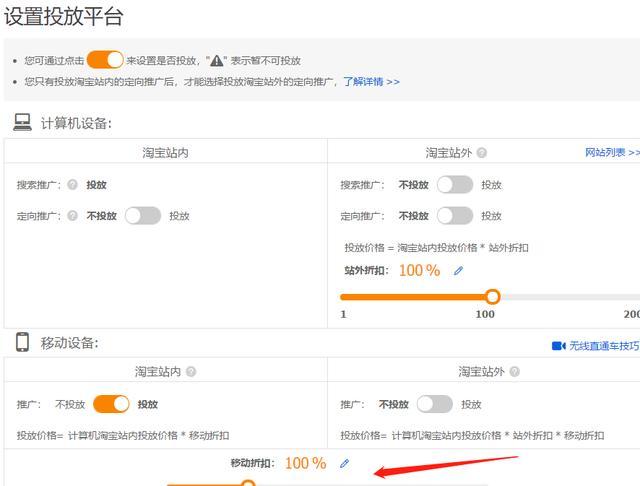This screenshot has width=640, height=486.
Task: Click the pencil icon beside 移动折扣
Action: pyautogui.click(x=345, y=463)
